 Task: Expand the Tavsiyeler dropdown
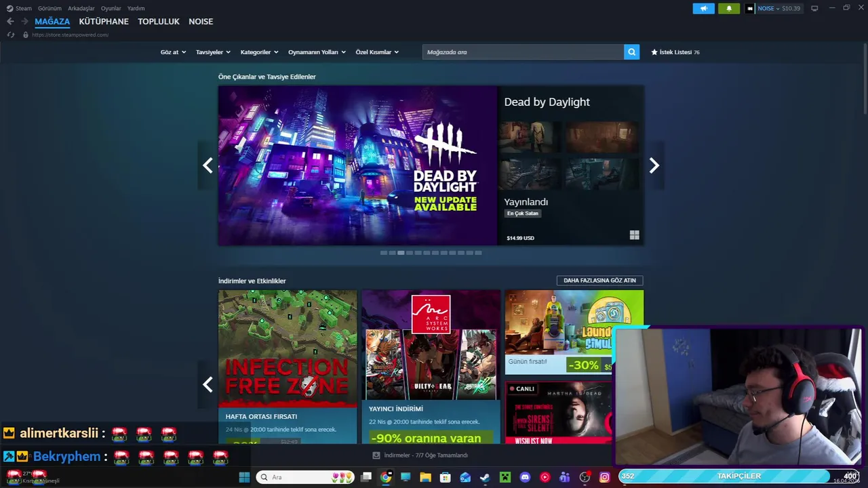tap(213, 52)
